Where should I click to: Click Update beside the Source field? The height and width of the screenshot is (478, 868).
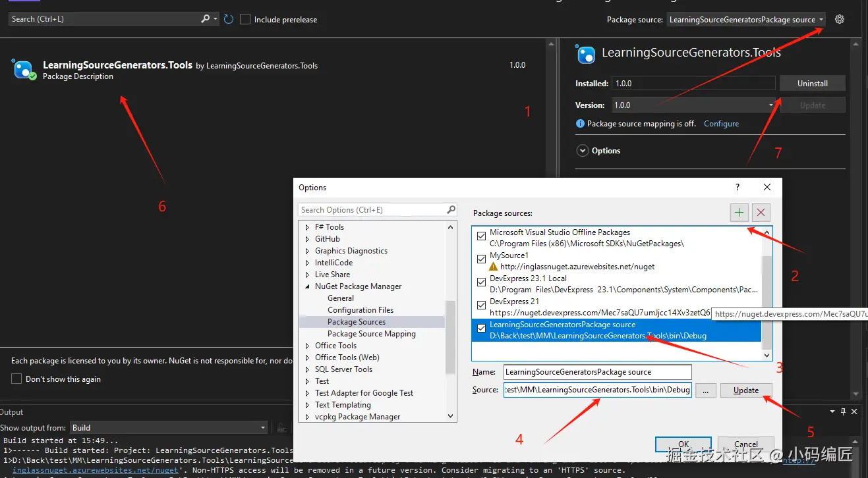(746, 390)
